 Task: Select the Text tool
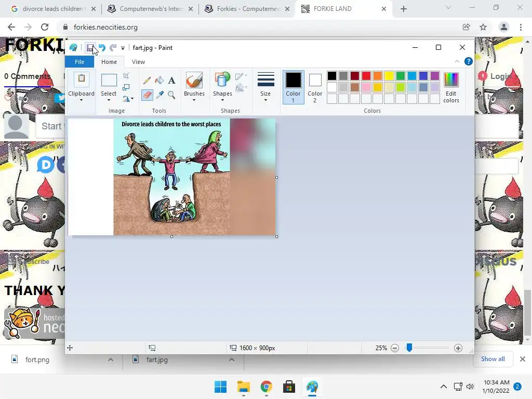(x=171, y=80)
